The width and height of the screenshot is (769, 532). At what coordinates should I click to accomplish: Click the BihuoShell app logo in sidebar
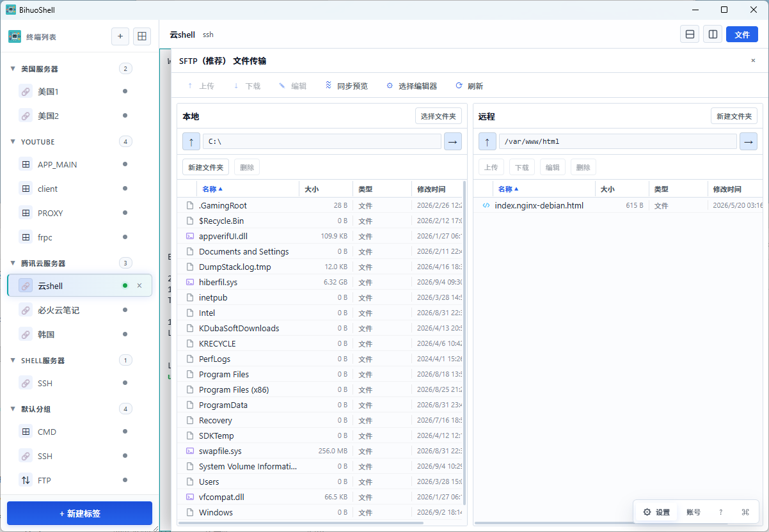(15, 36)
